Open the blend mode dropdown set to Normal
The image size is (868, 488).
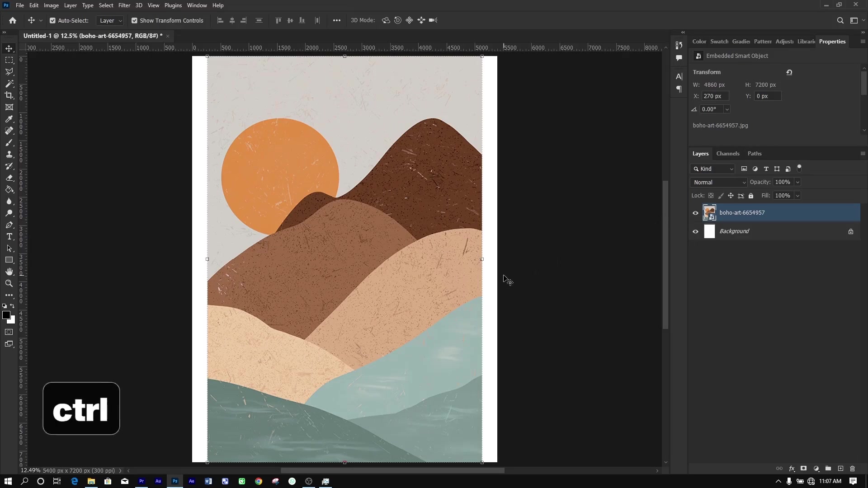718,182
